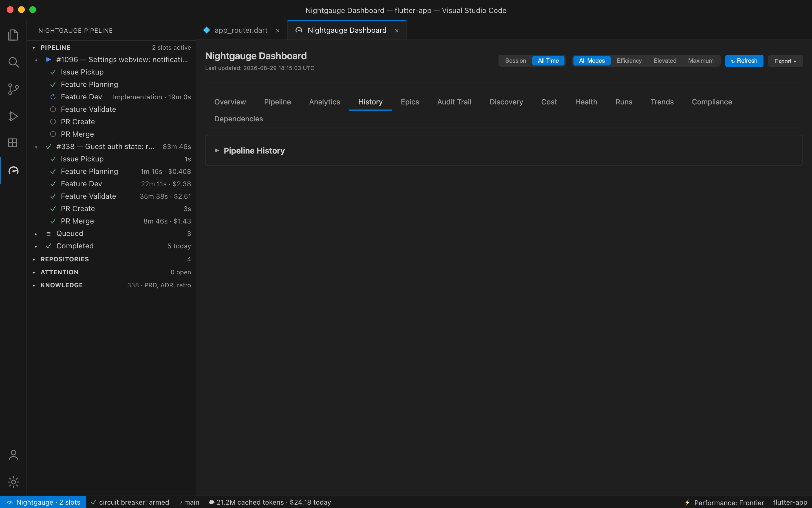
Task: Open the Explorer files icon
Action: click(x=13, y=35)
